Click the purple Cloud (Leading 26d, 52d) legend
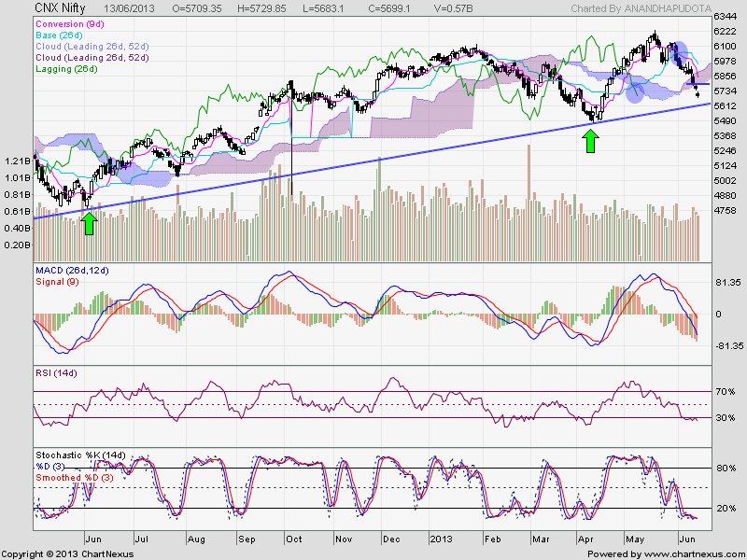Image resolution: width=747 pixels, height=560 pixels. [92, 58]
